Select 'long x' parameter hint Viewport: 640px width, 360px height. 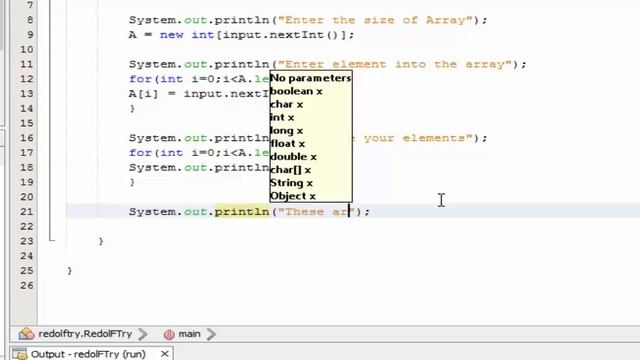click(x=287, y=130)
